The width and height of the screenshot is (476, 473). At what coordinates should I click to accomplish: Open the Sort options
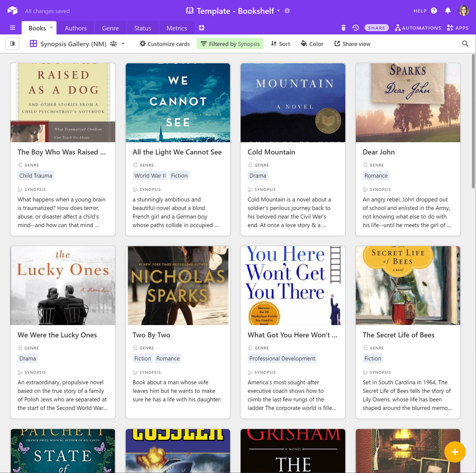coord(280,44)
